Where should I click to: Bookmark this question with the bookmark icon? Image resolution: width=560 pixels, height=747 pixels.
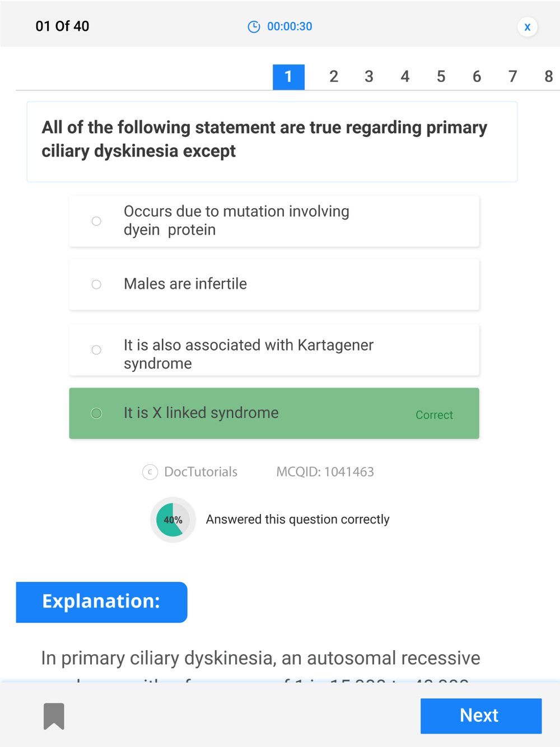(x=54, y=716)
